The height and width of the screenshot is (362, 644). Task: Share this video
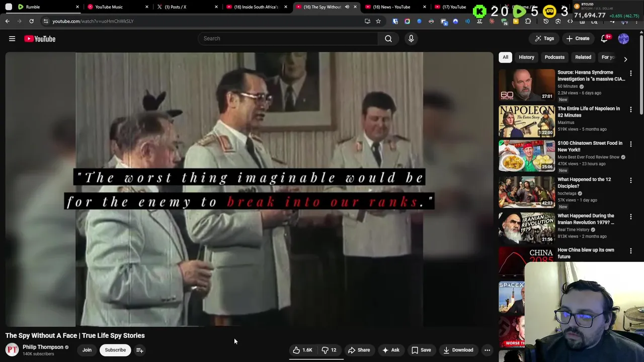tap(359, 350)
